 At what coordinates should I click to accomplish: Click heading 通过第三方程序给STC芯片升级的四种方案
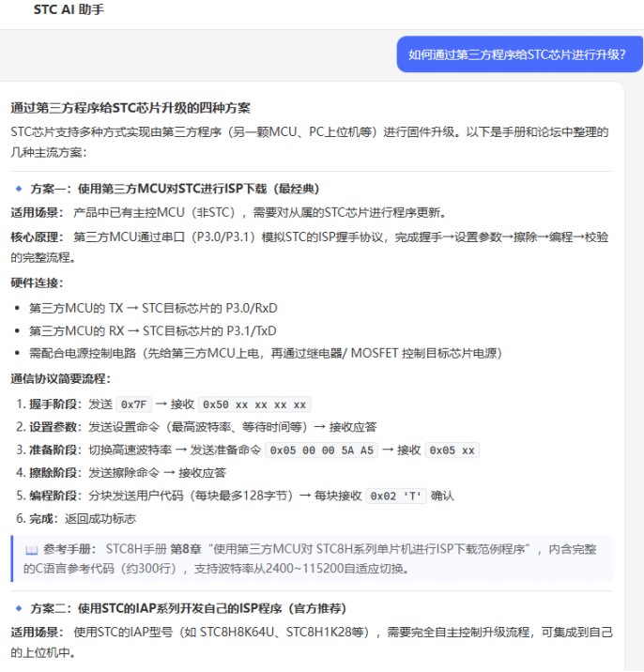130,108
